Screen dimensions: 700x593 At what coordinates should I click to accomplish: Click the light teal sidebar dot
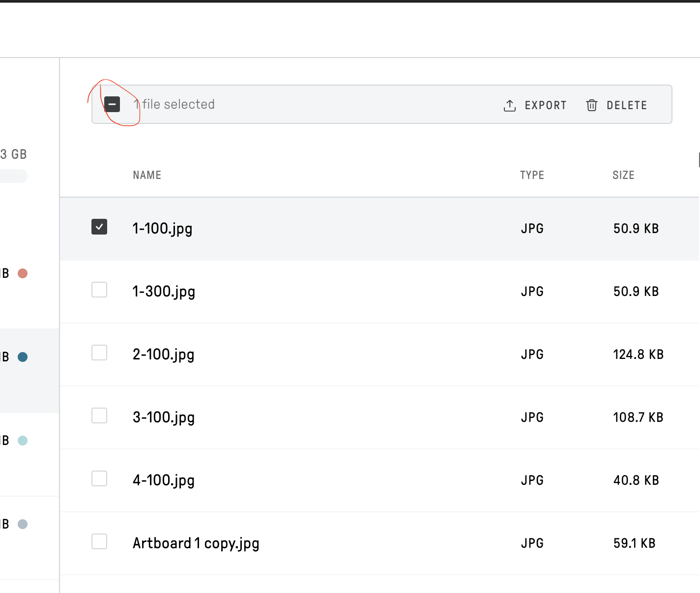click(23, 441)
